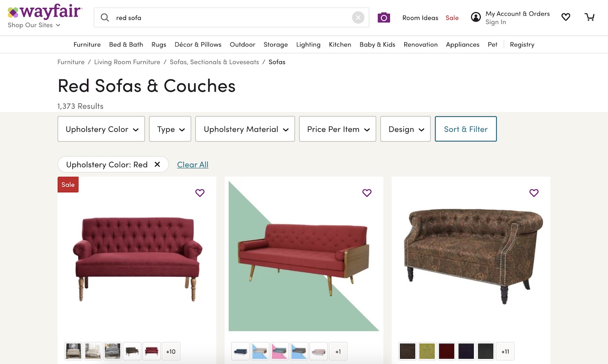Favorite the mid-century red sofa
608x364 pixels.
367,193
